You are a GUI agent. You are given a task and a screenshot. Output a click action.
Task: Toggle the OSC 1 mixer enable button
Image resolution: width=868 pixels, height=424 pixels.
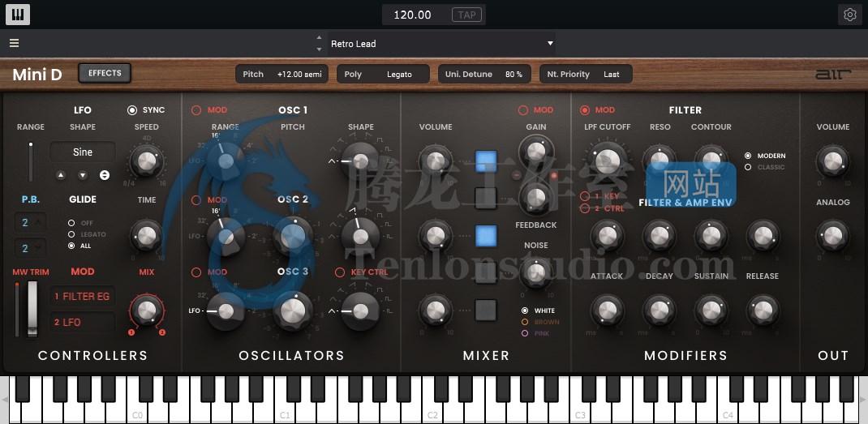pos(486,161)
